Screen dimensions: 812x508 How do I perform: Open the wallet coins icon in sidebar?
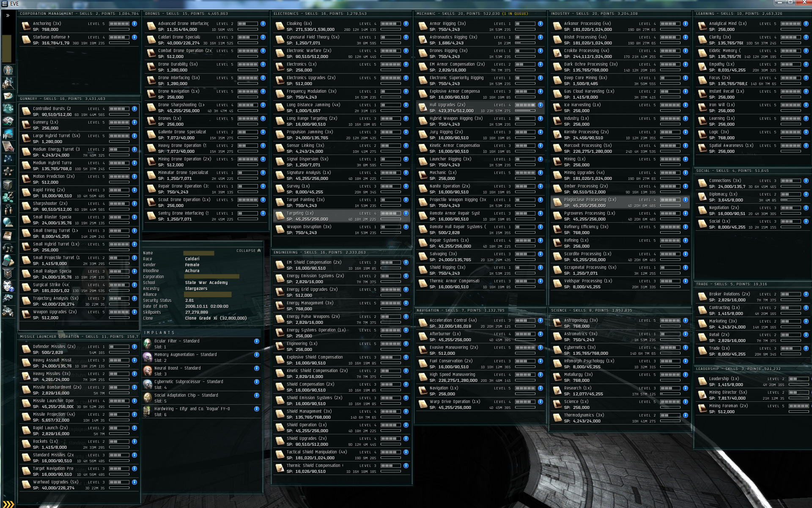tap(8, 197)
